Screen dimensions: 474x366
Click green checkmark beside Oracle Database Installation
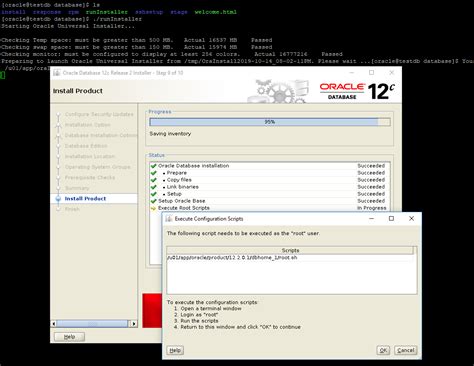[x=154, y=166]
